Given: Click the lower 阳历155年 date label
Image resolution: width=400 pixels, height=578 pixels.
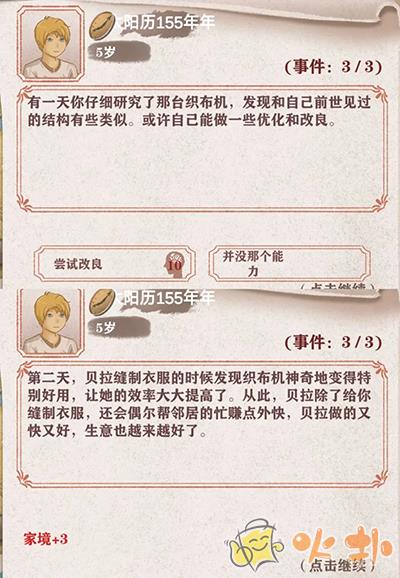Looking at the screenshot, I should (166, 297).
